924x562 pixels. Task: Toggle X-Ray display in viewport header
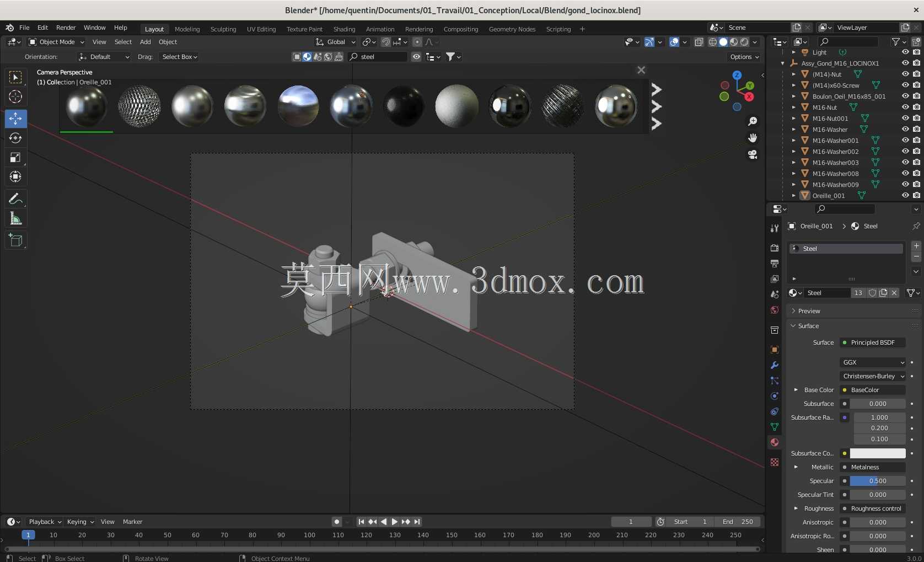tap(699, 42)
